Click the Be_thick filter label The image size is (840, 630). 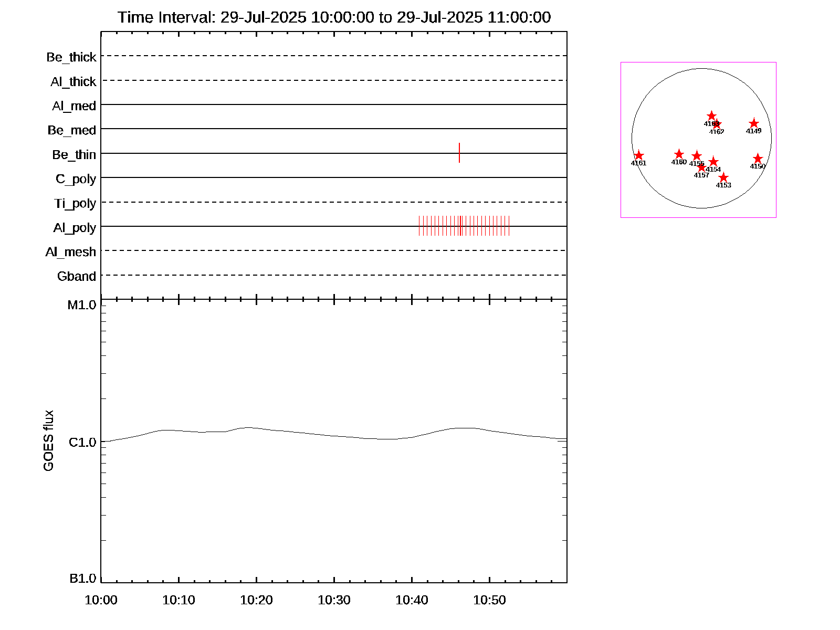(71, 57)
